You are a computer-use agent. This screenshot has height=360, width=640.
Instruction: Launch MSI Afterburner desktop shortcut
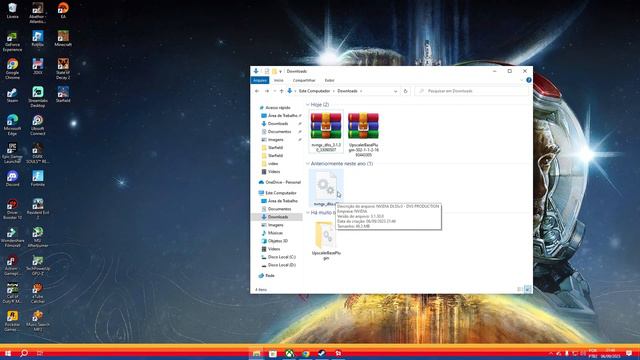[38, 237]
